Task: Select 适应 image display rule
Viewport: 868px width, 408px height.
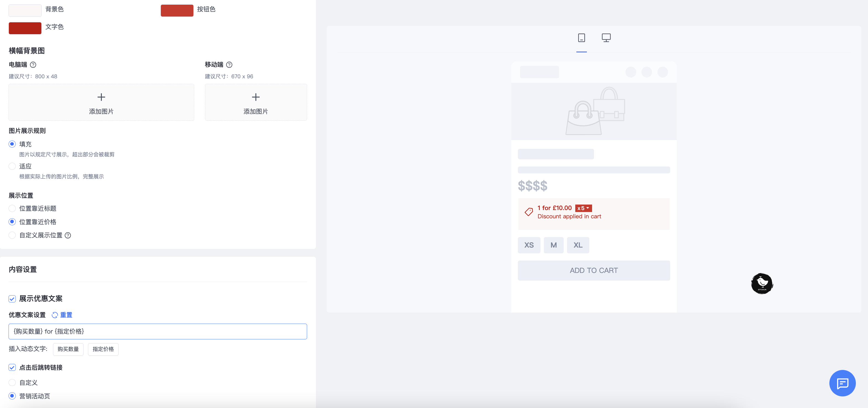Action: point(12,166)
